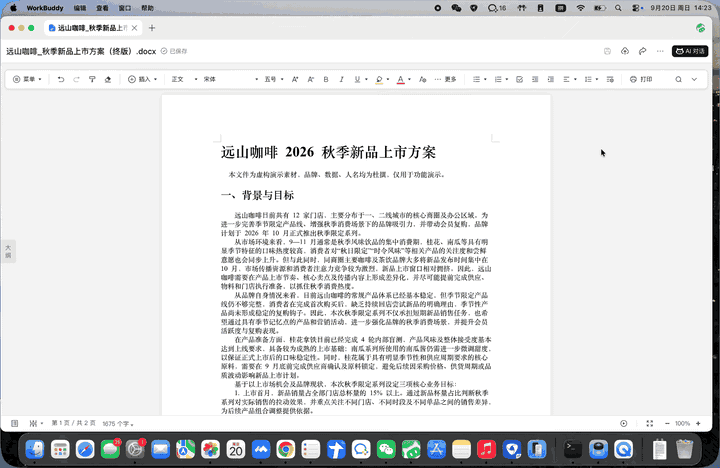Click the redo arrow in toolbar
The image size is (720, 468).
pos(76,79)
